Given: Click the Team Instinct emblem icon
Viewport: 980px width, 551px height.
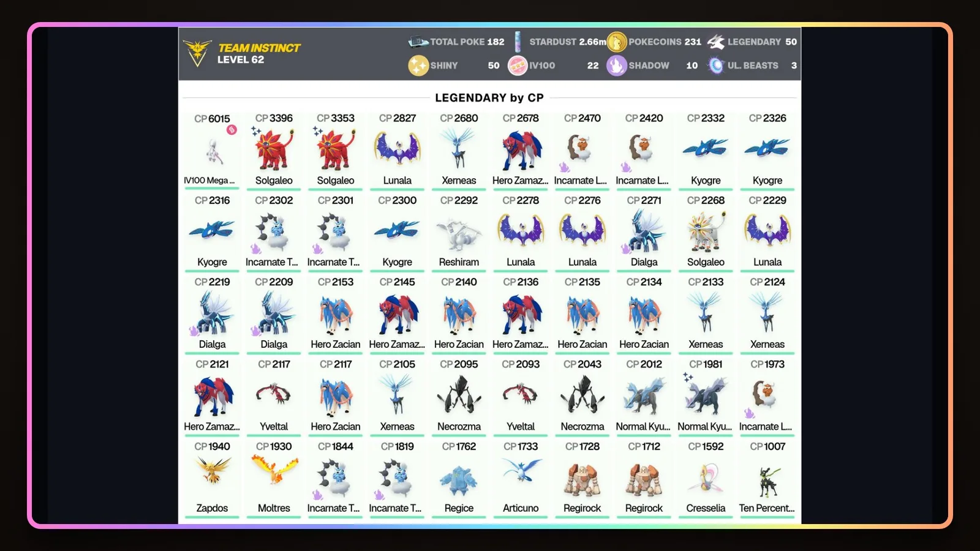Looking at the screenshot, I should pos(197,53).
